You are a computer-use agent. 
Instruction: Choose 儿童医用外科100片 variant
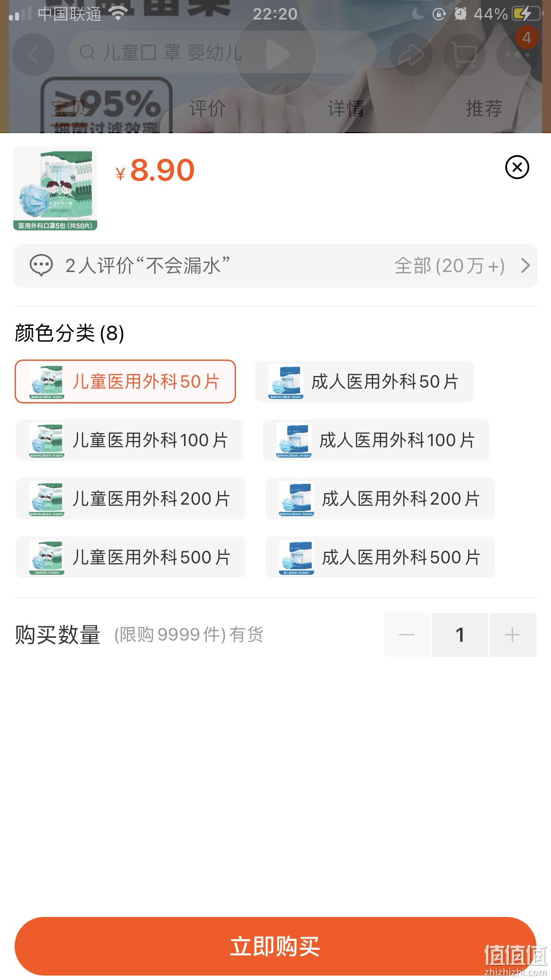pos(129,440)
